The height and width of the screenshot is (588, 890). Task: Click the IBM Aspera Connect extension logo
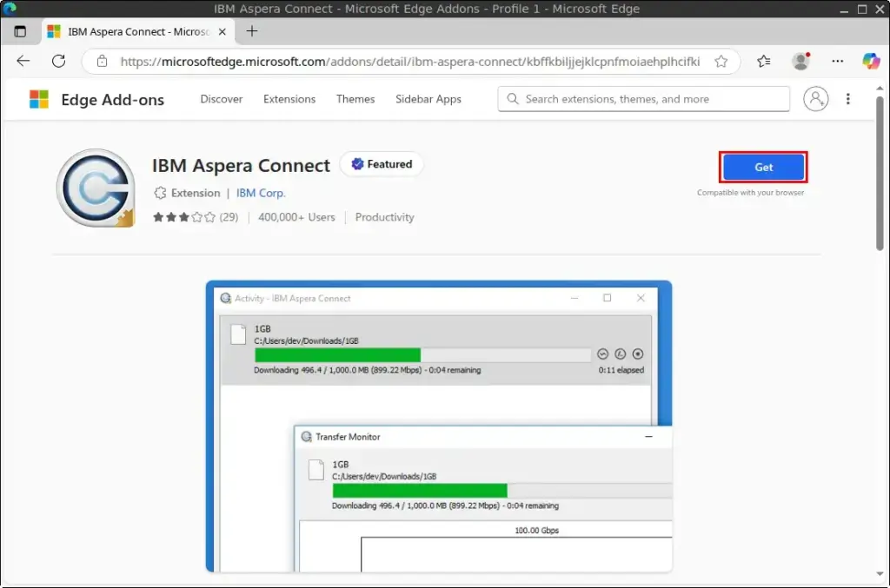(x=96, y=188)
